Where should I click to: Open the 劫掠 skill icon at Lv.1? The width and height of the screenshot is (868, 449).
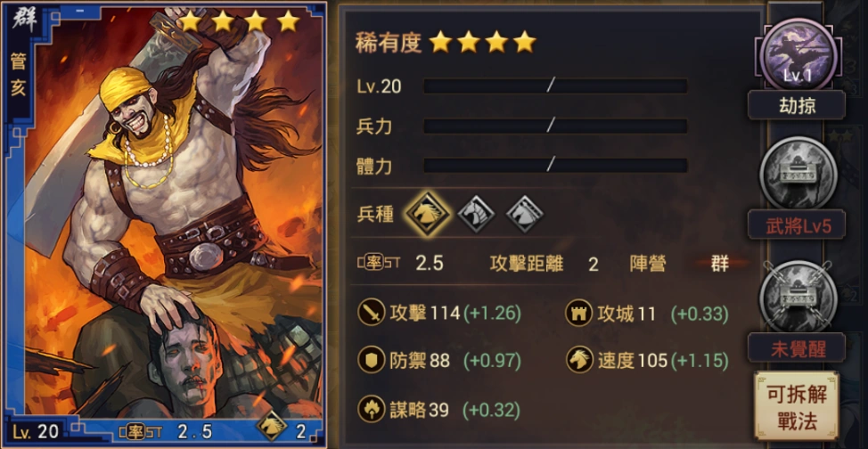point(797,55)
